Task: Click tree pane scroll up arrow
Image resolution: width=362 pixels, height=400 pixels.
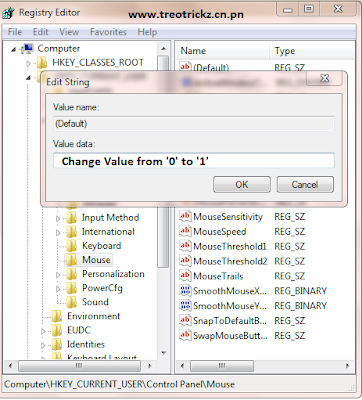Action: point(163,49)
